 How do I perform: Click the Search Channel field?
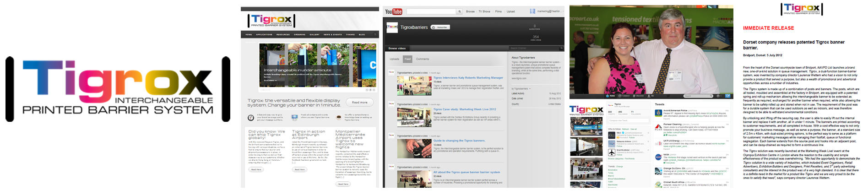tap(534, 48)
